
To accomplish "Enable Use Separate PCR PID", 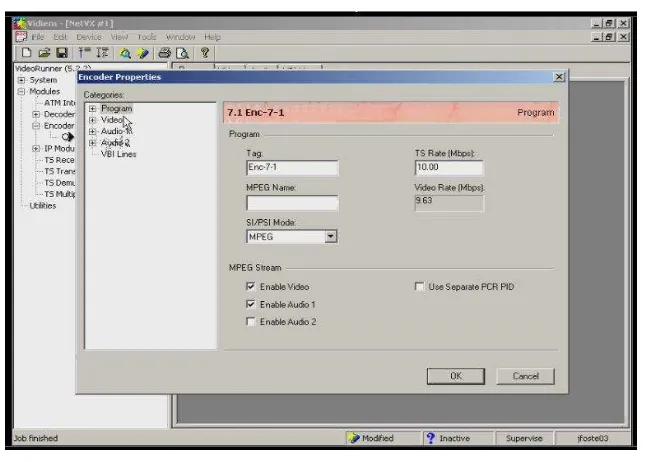I will click(419, 286).
